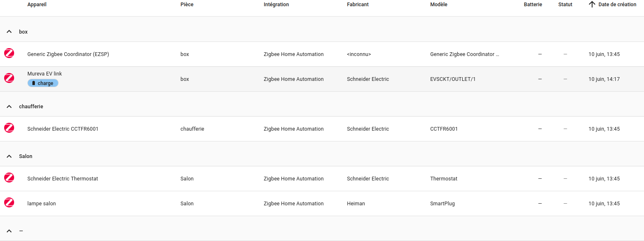Click CCTFR6001 model cell

444,129
